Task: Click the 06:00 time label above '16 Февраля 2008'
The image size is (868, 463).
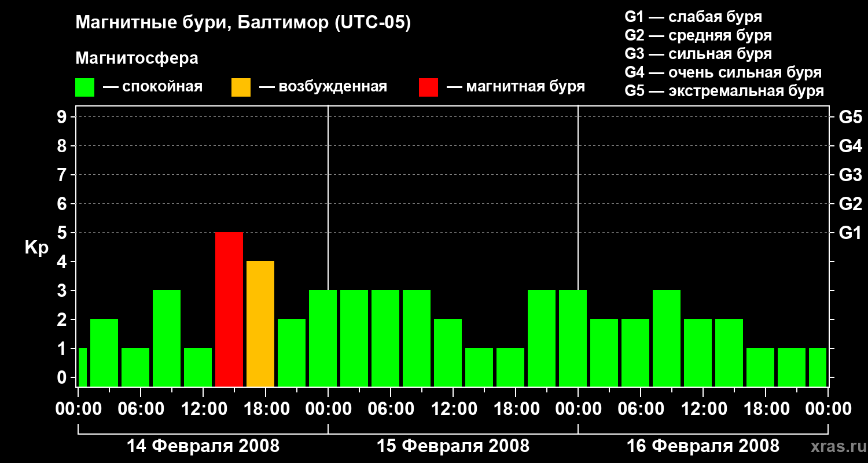Action: tap(641, 409)
